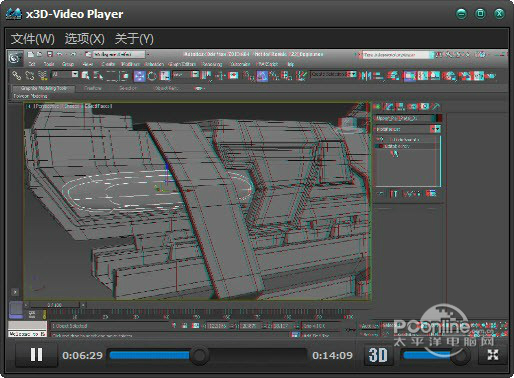The image size is (514, 378).
Task: Close the x3D-Video Player window
Action: (x=499, y=14)
